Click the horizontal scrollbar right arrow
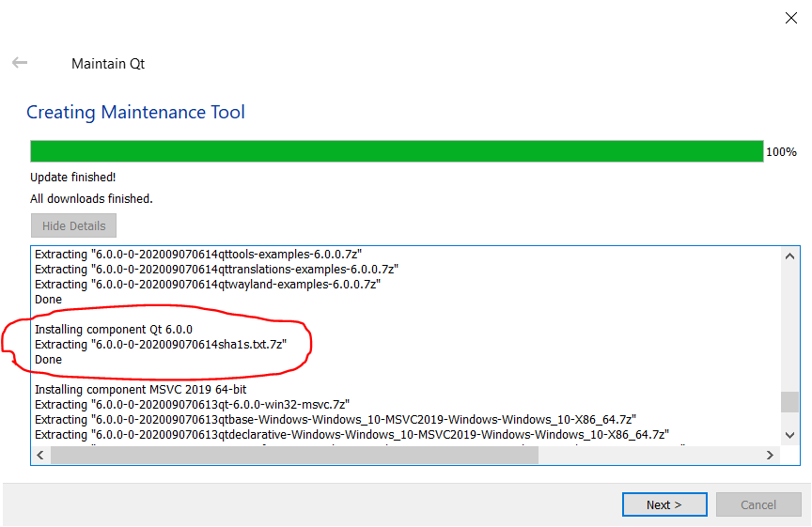The image size is (812, 527). [770, 455]
